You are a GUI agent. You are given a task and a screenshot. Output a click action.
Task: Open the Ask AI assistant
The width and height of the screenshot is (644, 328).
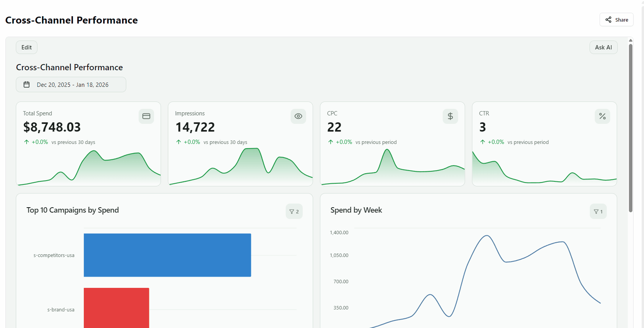click(603, 47)
